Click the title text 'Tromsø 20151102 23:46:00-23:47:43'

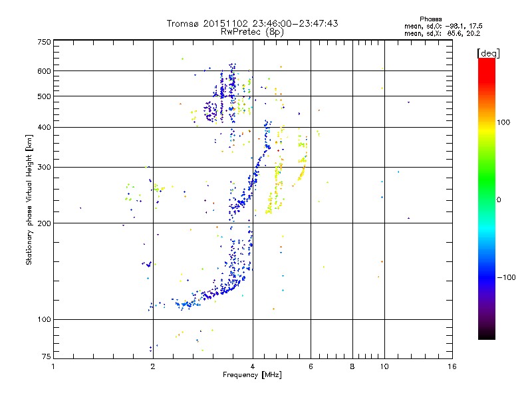252,23
